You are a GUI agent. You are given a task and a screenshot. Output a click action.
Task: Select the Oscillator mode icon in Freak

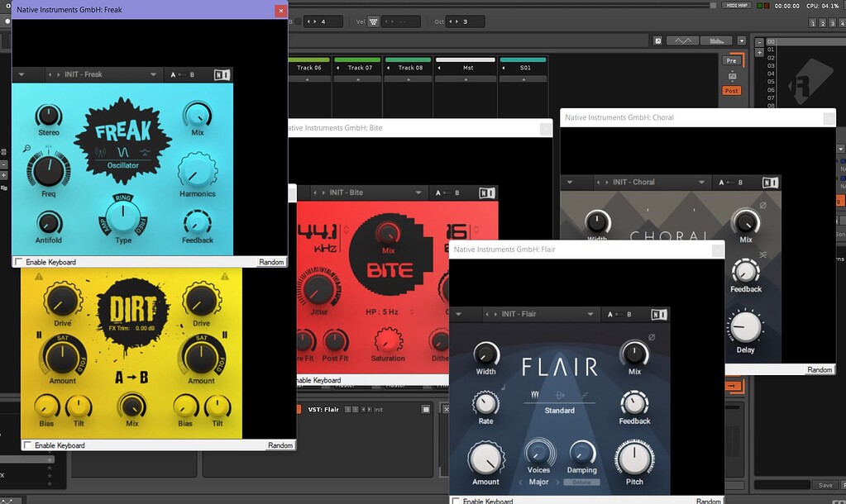click(x=122, y=153)
